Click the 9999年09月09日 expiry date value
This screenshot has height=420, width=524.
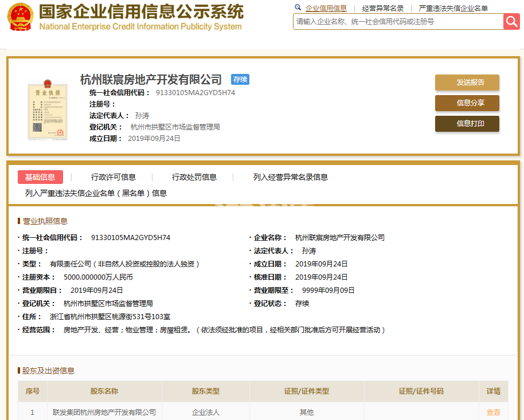click(328, 291)
